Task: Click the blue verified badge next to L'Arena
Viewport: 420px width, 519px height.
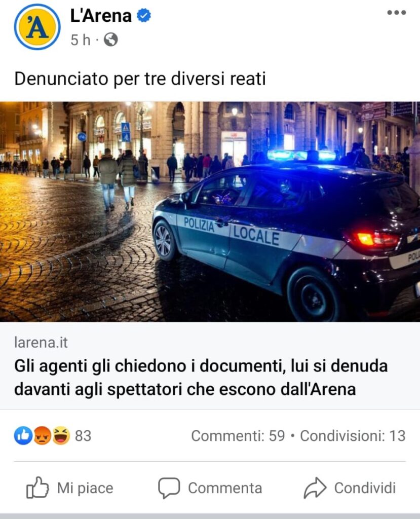Action: click(144, 16)
